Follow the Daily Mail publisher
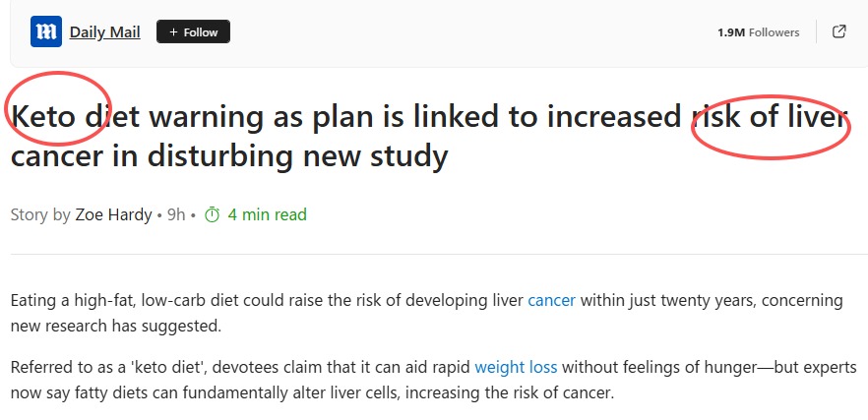Screen dimensions: 868x420 tap(194, 32)
